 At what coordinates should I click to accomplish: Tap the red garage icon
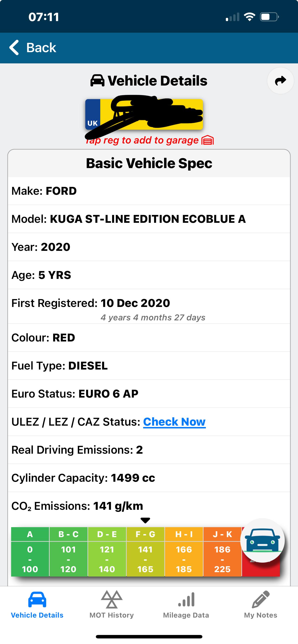(208, 140)
